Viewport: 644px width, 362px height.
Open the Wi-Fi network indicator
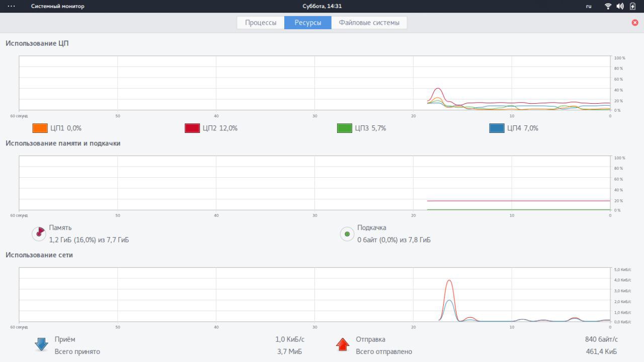608,6
